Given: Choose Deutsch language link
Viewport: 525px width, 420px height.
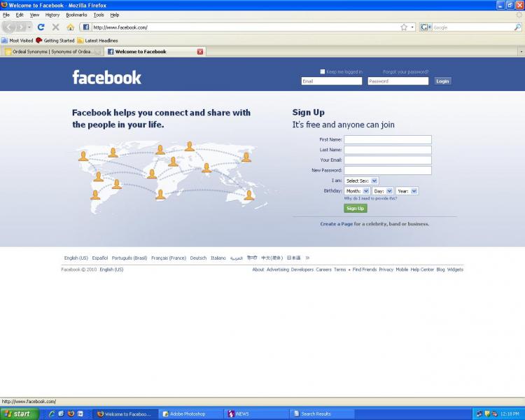Looking at the screenshot, I should coord(198,258).
